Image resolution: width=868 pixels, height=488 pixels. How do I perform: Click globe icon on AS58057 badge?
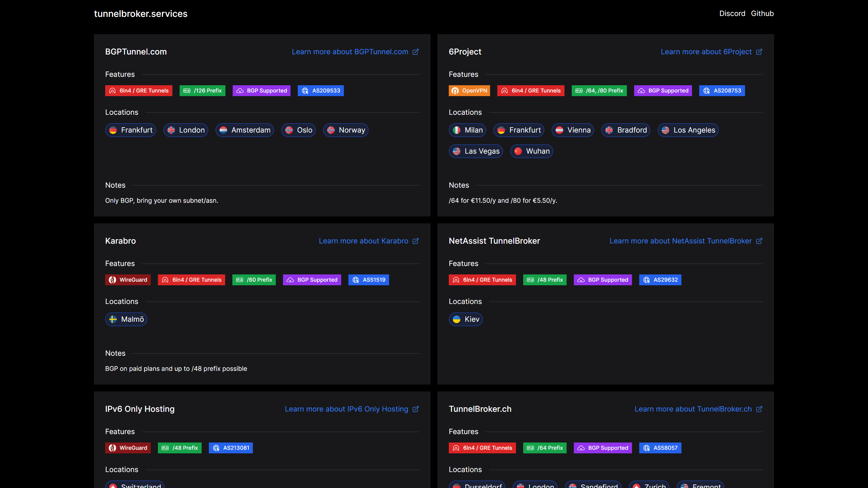646,448
